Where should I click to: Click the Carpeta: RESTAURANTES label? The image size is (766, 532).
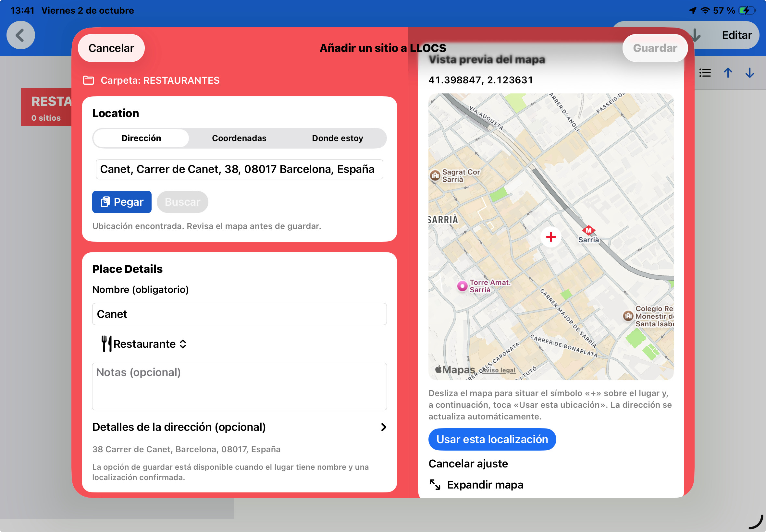point(160,80)
